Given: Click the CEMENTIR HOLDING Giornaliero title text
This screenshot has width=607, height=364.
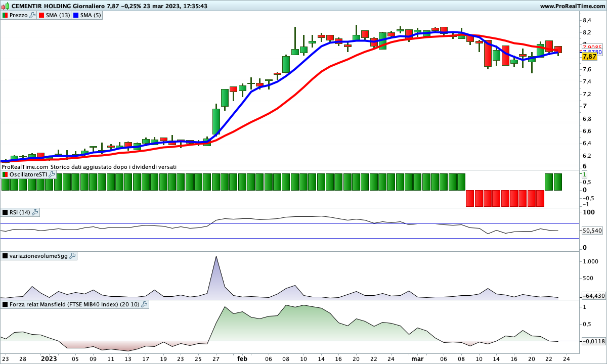Looking at the screenshot, I should coord(59,6).
